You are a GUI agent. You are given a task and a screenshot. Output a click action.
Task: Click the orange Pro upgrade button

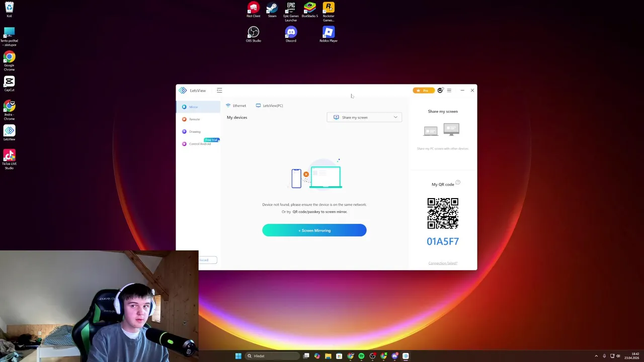[x=424, y=90]
